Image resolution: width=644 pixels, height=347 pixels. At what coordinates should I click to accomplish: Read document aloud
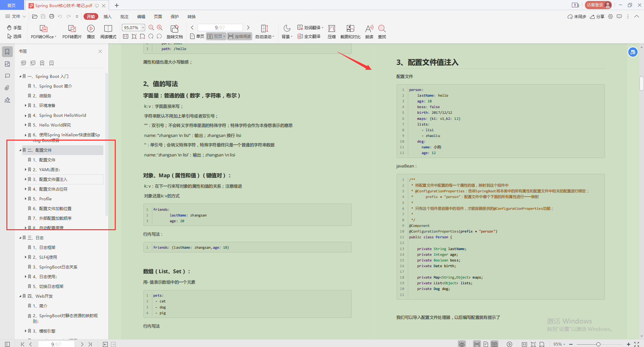coord(369,32)
